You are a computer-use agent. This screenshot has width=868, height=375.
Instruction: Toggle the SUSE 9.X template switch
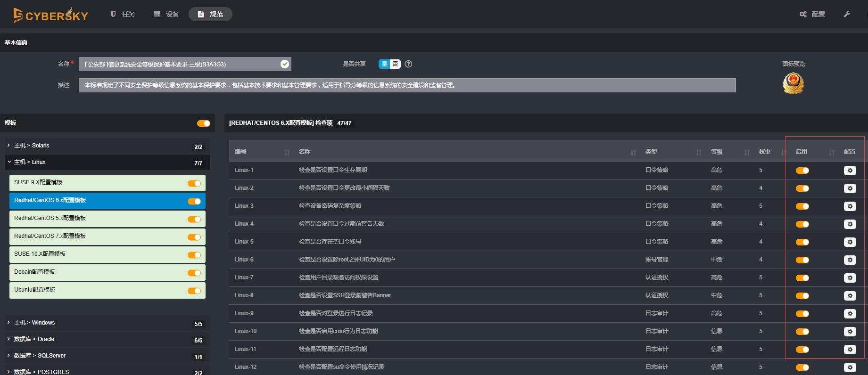194,183
